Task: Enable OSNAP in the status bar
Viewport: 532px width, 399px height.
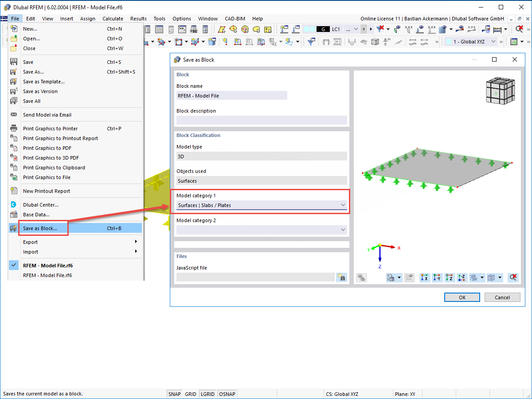Action: pos(227,394)
